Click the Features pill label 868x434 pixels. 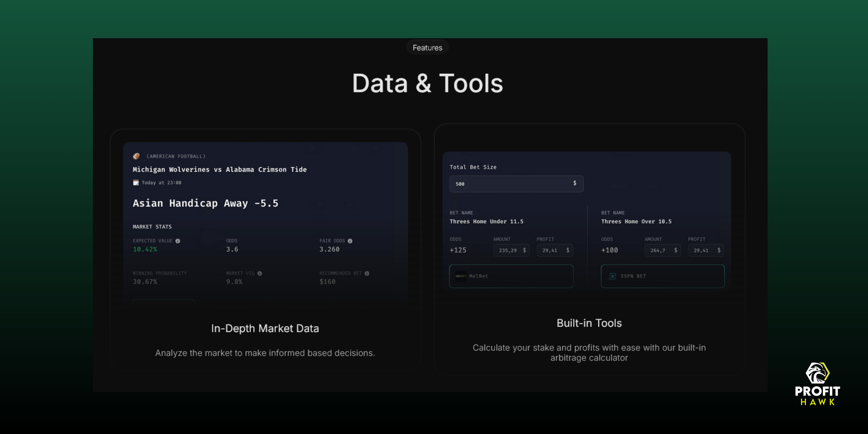coord(427,48)
